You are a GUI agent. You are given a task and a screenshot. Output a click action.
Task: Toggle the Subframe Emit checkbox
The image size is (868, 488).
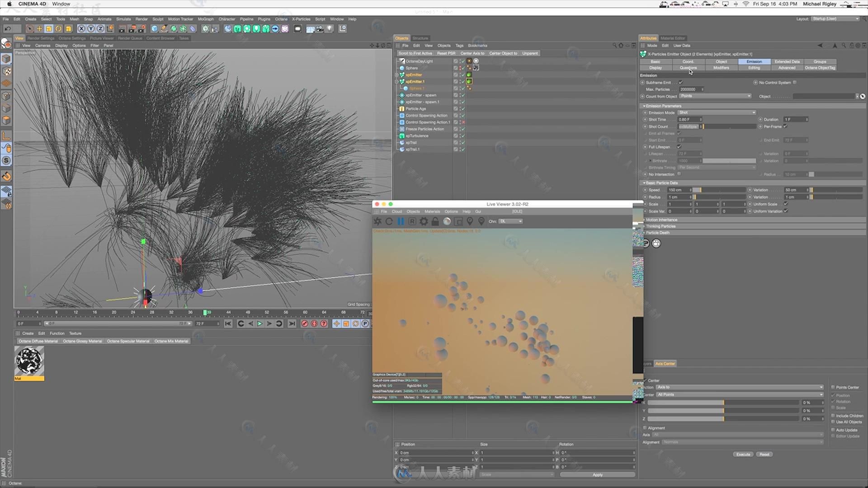681,83
